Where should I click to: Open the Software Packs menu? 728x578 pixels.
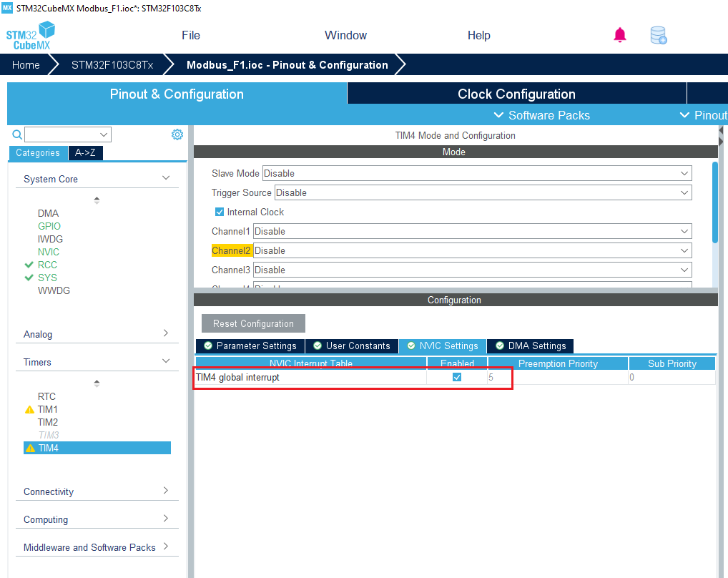click(542, 115)
